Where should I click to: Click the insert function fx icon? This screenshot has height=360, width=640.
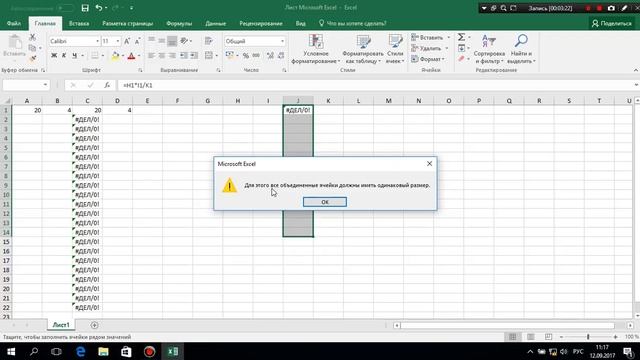coord(107,85)
